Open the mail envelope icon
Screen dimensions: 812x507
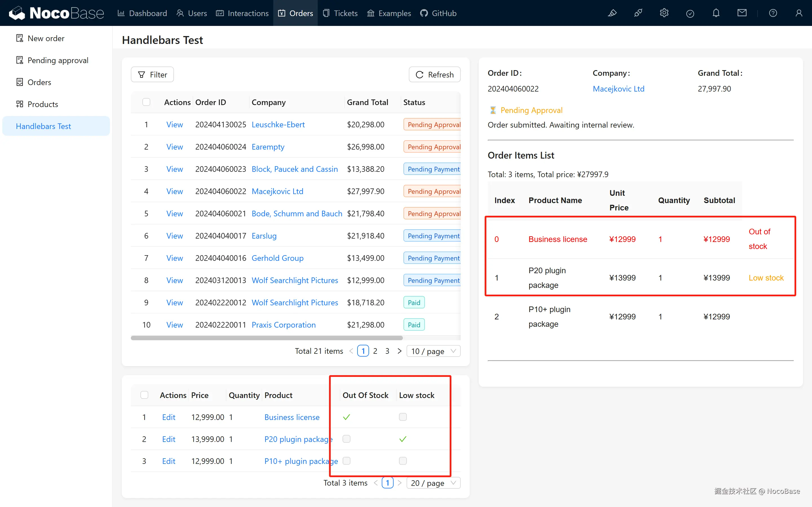click(742, 13)
